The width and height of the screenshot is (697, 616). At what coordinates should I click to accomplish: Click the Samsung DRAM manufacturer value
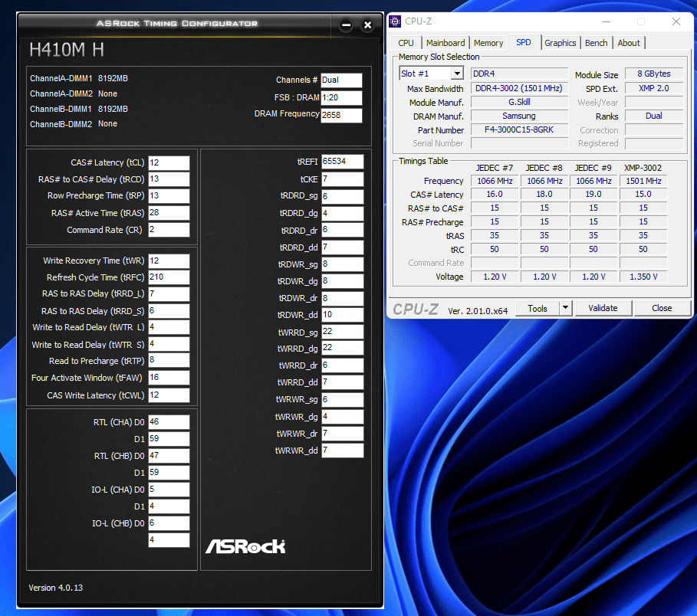[519, 116]
